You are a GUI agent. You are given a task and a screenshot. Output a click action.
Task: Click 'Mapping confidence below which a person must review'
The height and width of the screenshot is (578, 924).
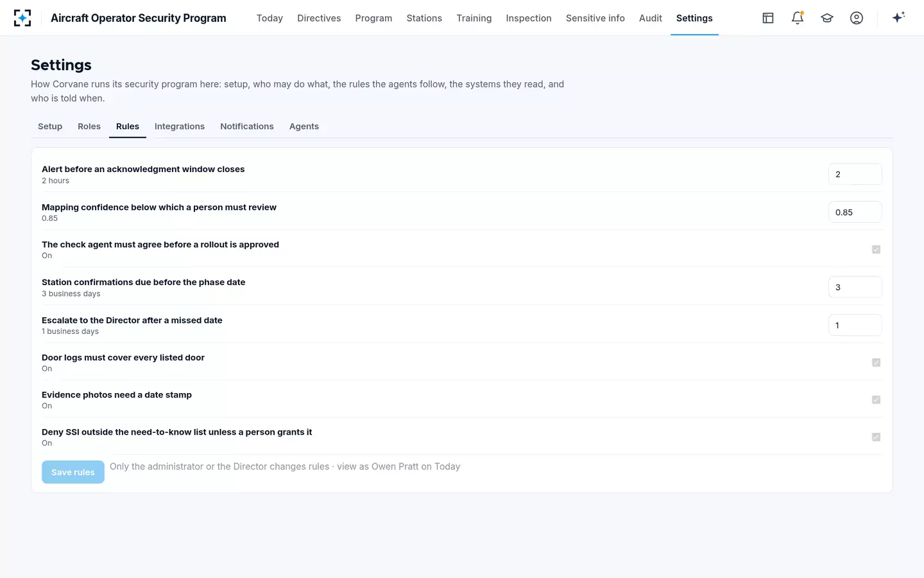[x=159, y=207]
